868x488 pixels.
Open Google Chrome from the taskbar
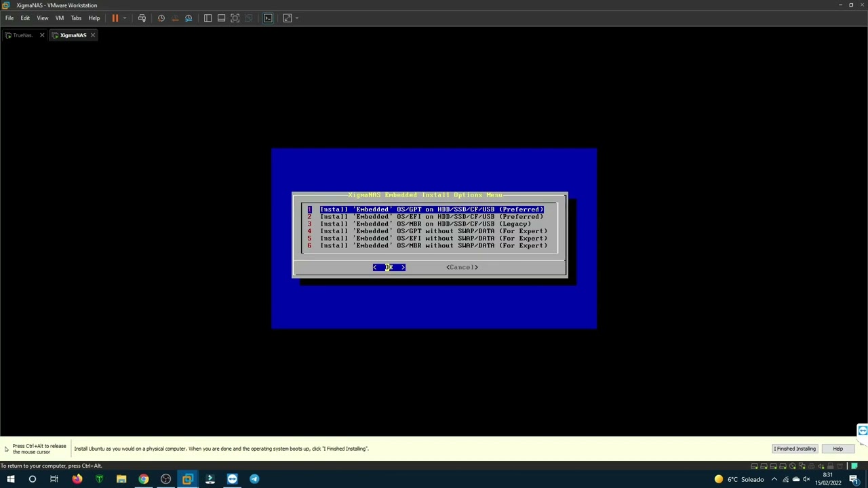[144, 479]
